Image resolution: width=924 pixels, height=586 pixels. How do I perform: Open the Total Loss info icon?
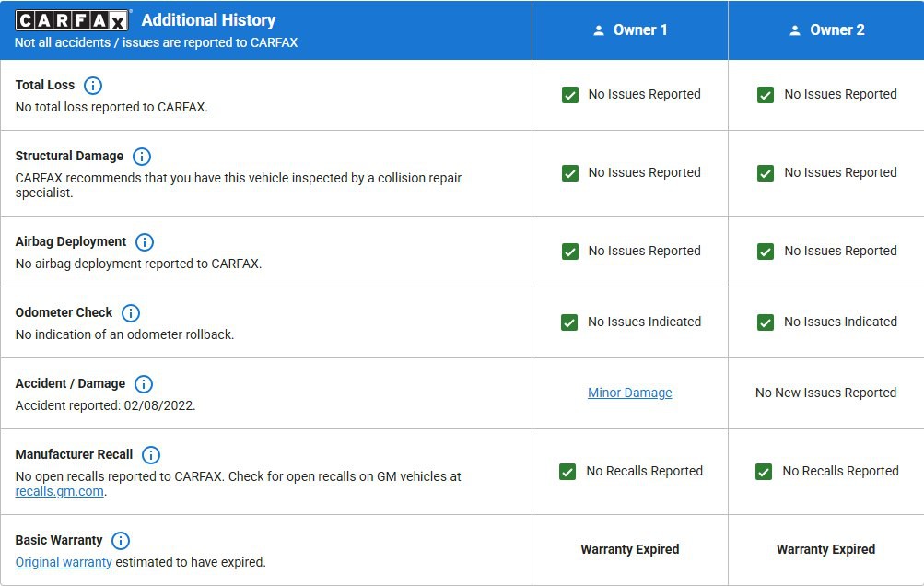pyautogui.click(x=92, y=86)
